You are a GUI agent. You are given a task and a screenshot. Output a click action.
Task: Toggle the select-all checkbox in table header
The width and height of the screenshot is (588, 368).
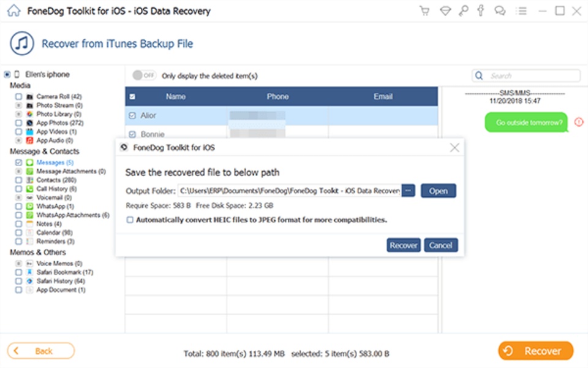[132, 96]
